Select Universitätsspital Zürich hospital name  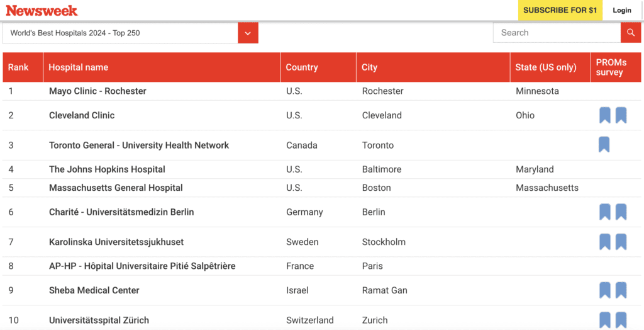pos(99,320)
